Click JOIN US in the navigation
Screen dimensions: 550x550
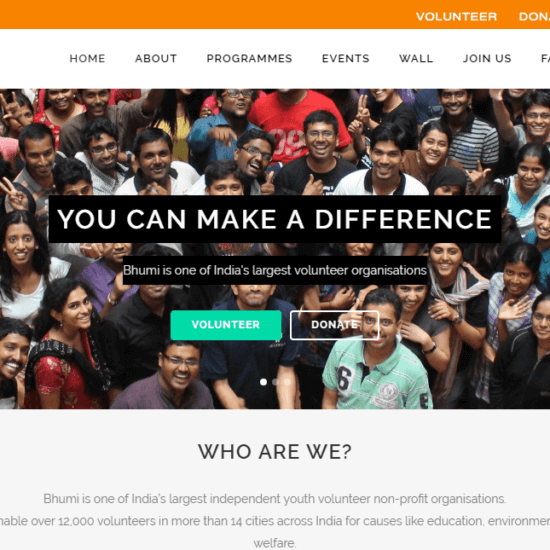(x=487, y=58)
